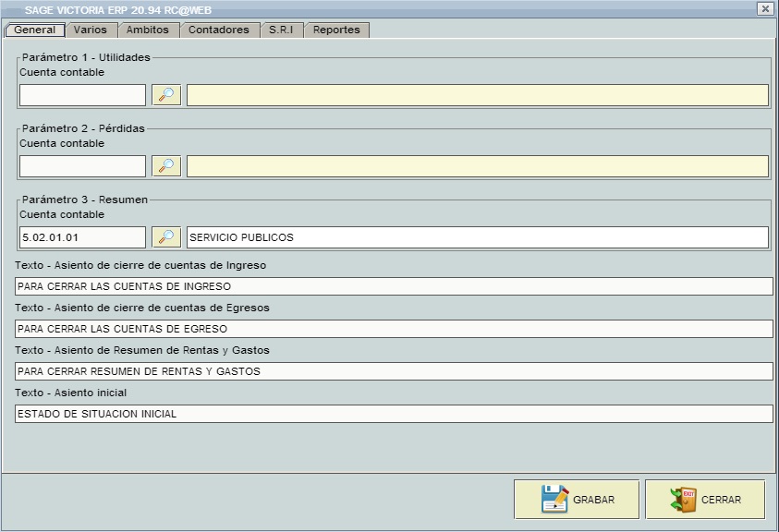Go to the Contadores tab
Screen dimensions: 779x532
(x=219, y=30)
